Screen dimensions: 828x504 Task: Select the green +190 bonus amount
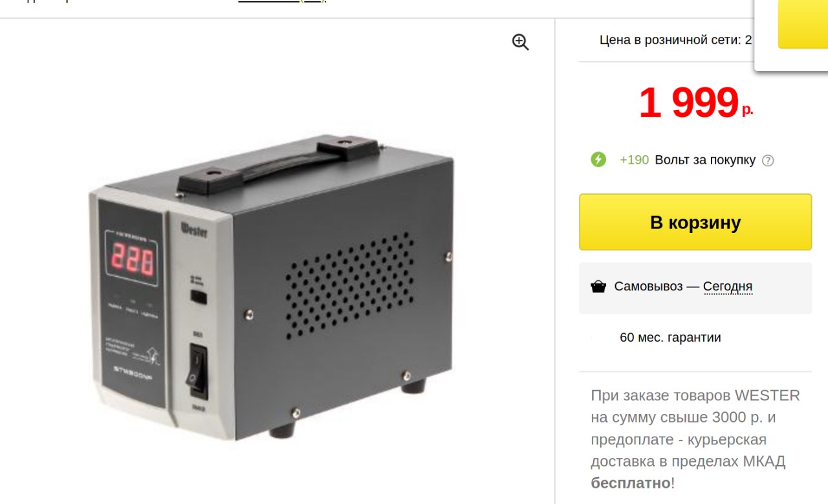[634, 160]
